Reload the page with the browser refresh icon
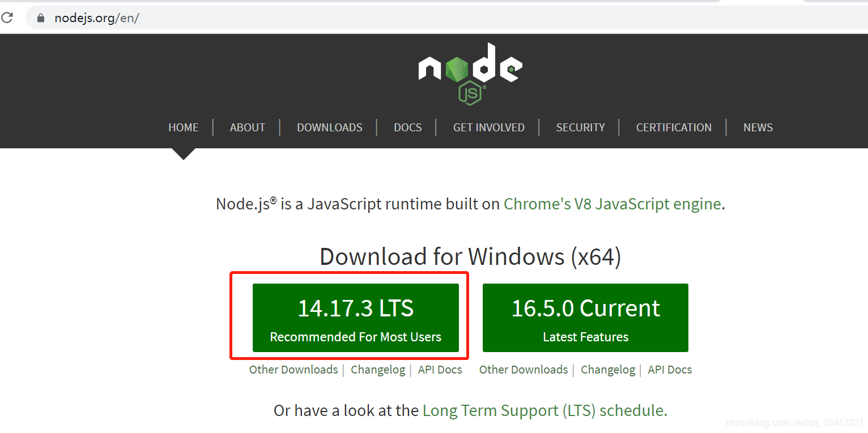 [7, 18]
